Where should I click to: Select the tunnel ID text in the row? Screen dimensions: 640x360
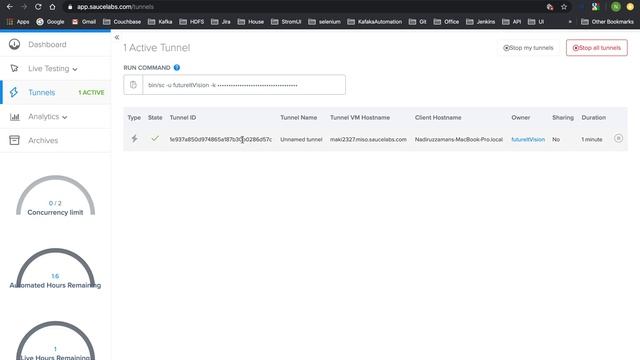point(221,140)
